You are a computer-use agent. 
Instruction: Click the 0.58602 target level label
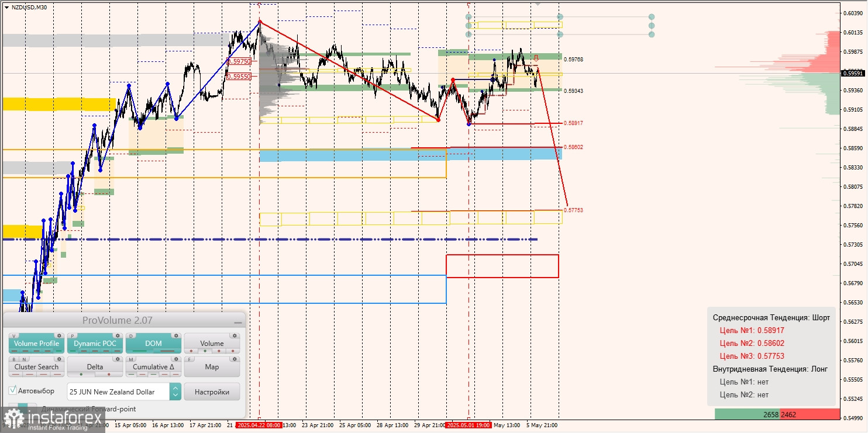pos(573,147)
